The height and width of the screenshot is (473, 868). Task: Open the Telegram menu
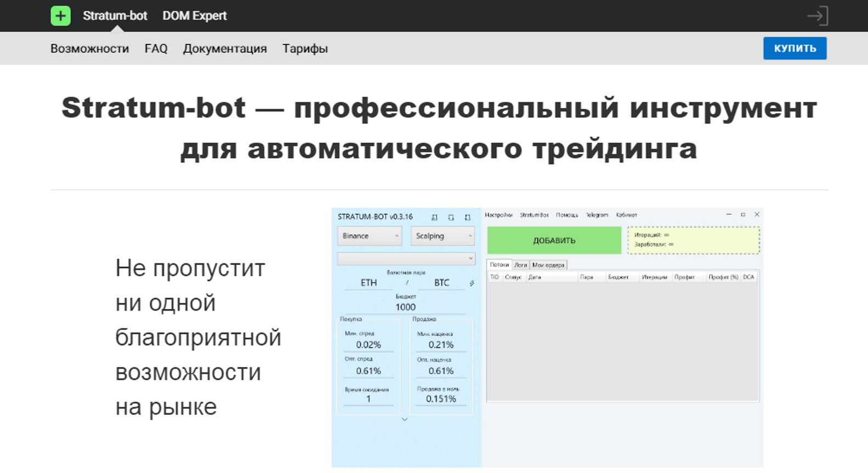597,215
